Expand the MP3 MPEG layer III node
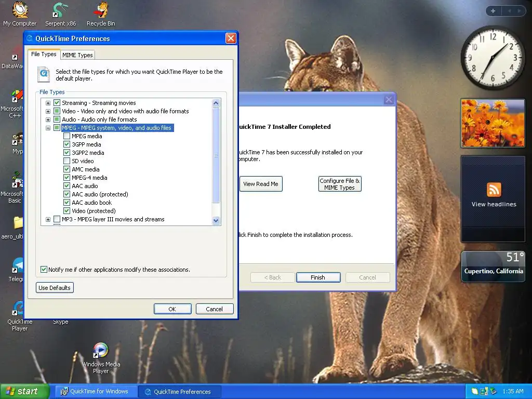Viewport: 532px width, 399px height. pyautogui.click(x=48, y=220)
